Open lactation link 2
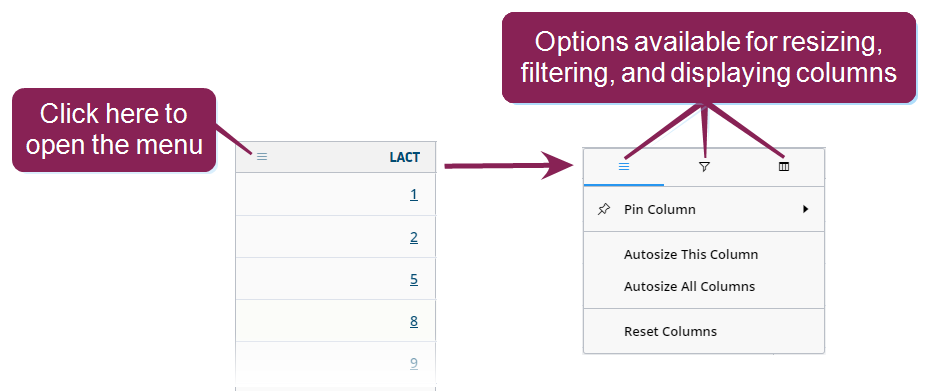The image size is (932, 391). [x=414, y=237]
